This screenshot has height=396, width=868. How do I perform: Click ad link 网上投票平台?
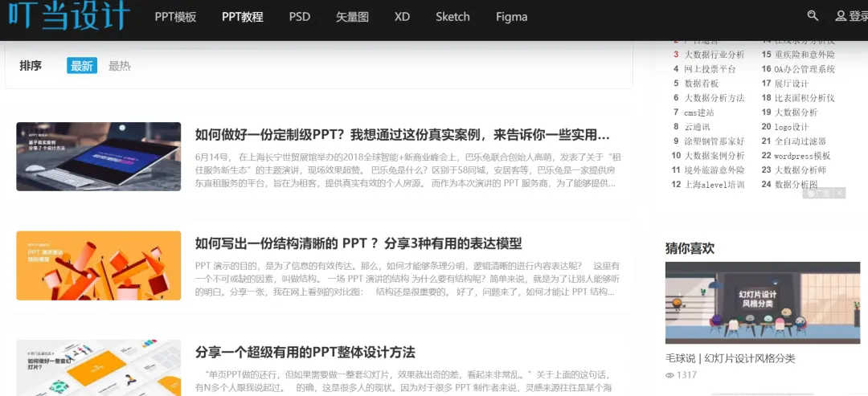(710, 69)
